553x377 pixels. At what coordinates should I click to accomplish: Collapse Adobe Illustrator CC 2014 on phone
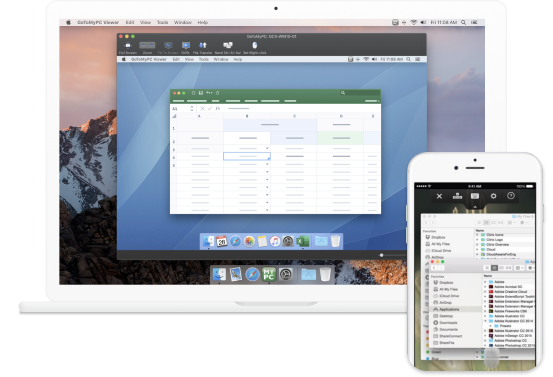485,321
